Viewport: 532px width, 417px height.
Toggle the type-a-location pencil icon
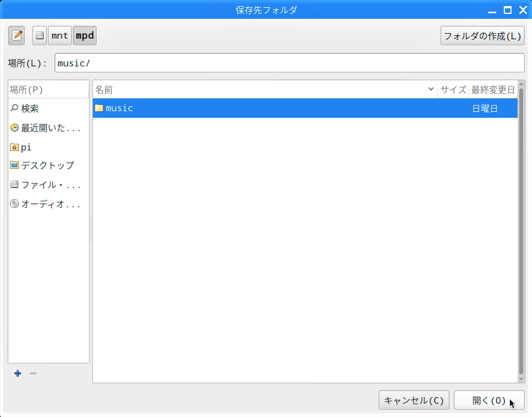17,35
